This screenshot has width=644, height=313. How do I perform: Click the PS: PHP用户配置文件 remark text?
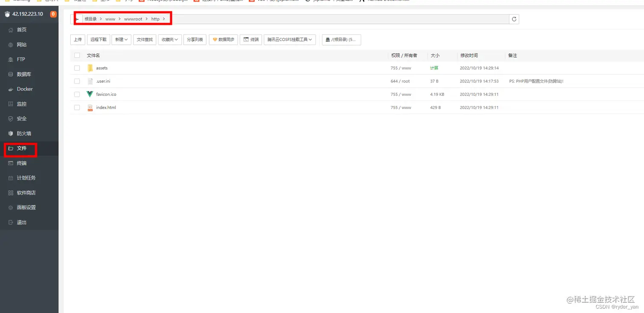(536, 81)
